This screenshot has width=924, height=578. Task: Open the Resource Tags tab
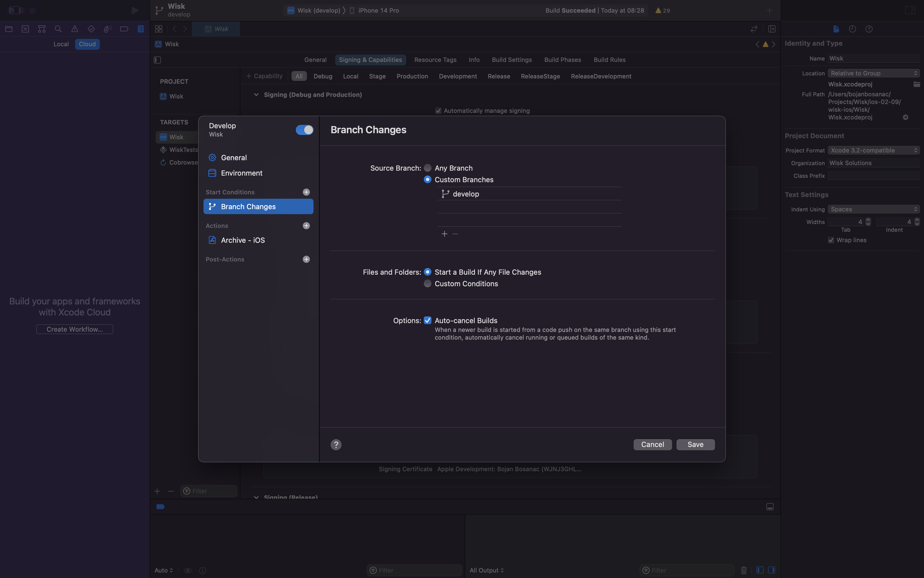tap(435, 60)
